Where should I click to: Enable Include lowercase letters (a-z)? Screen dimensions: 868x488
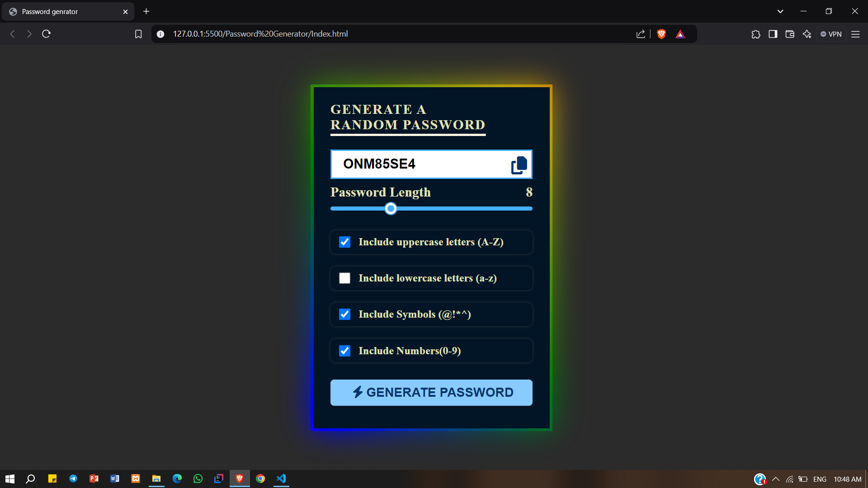[x=344, y=278]
